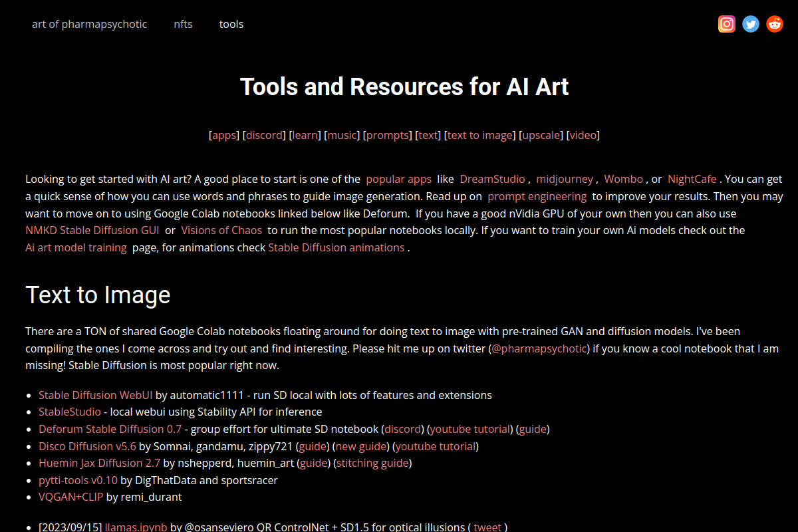Open the popular apps link

click(399, 179)
